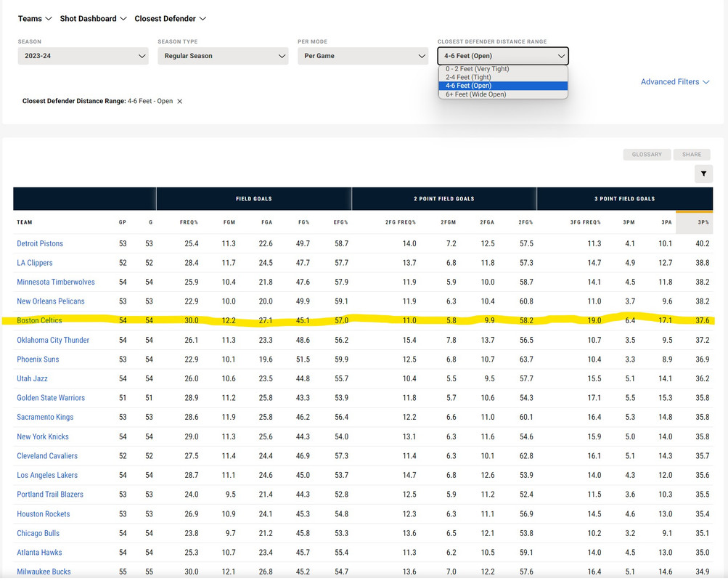Screen dimensions: 728x581
Task: Collapse the Closest Defender Distance Range dropdown
Action: click(x=503, y=56)
